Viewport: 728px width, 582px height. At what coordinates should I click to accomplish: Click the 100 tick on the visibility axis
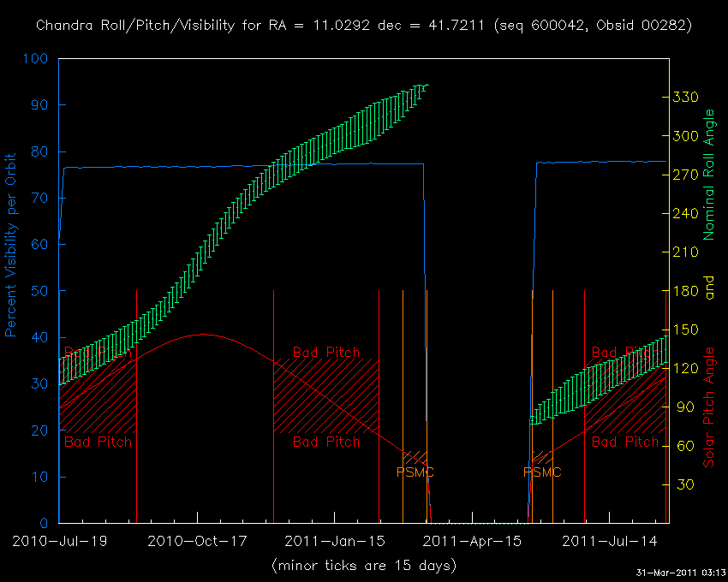click(x=36, y=59)
